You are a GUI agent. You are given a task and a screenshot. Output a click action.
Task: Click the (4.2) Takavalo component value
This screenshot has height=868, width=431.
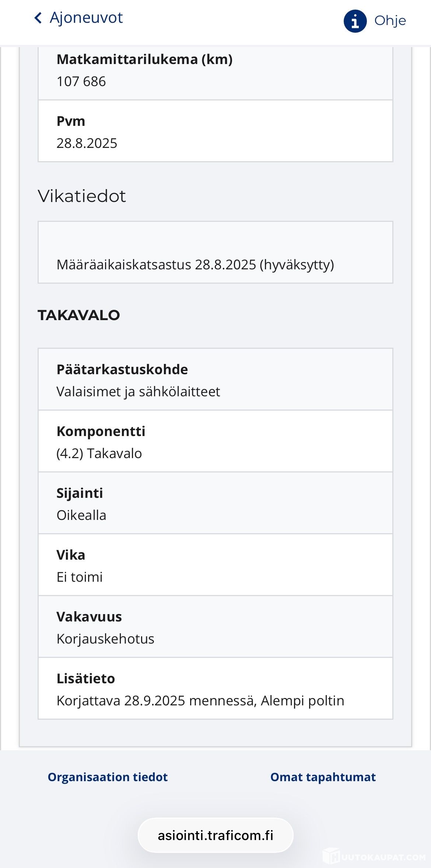pos(99,453)
